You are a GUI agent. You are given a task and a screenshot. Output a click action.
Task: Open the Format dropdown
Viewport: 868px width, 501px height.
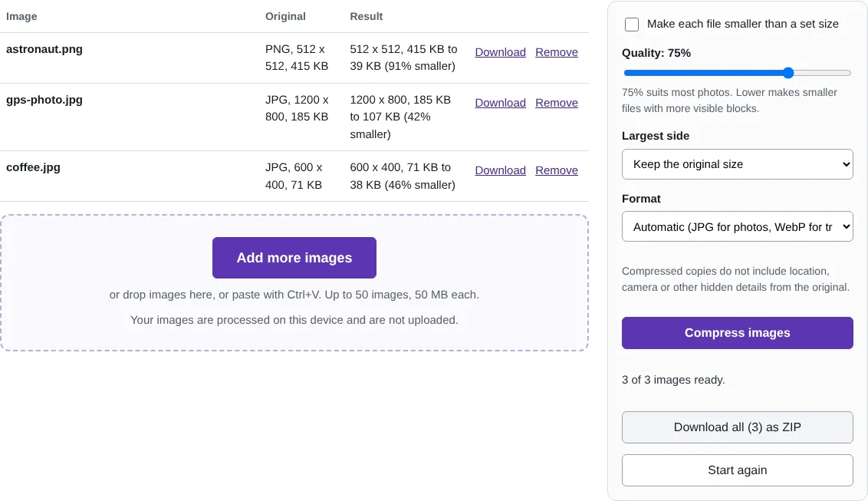point(738,227)
